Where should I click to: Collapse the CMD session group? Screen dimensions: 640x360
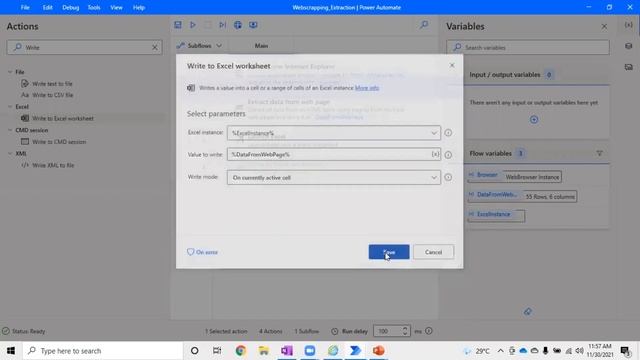pyautogui.click(x=10, y=130)
